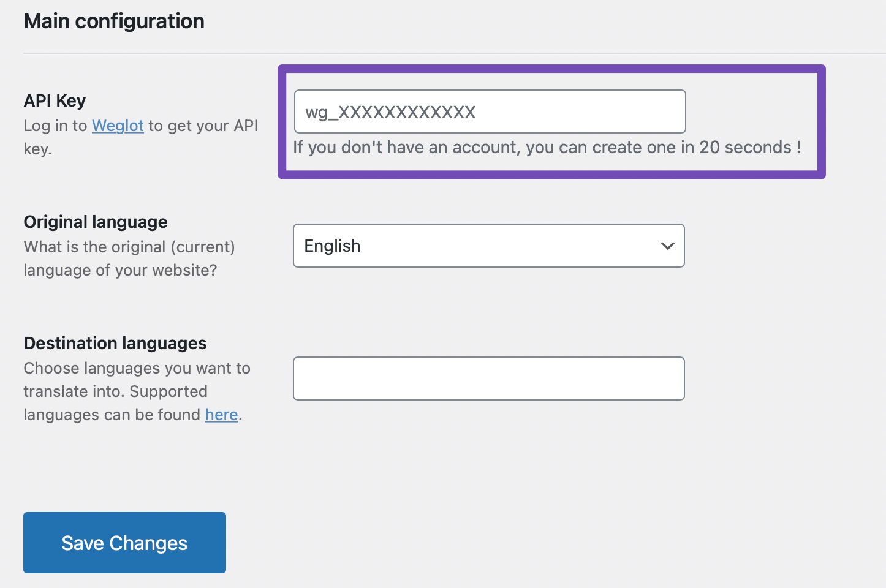Click the Destination languages label
The width and height of the screenshot is (886, 588).
click(115, 342)
